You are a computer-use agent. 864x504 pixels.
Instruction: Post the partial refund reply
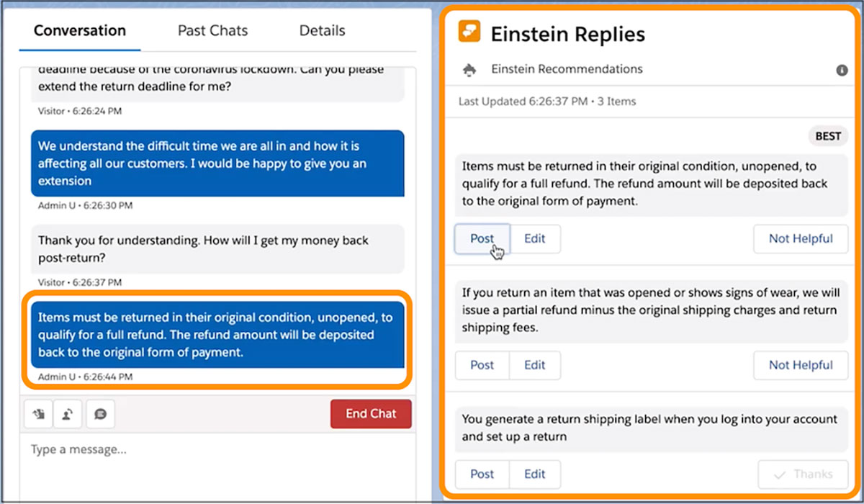(x=482, y=365)
